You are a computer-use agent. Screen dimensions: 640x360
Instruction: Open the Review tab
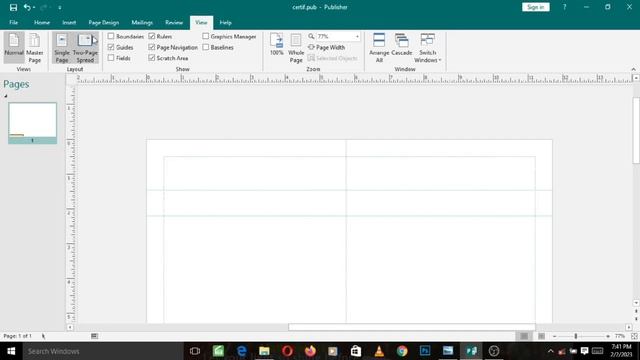[x=174, y=22]
